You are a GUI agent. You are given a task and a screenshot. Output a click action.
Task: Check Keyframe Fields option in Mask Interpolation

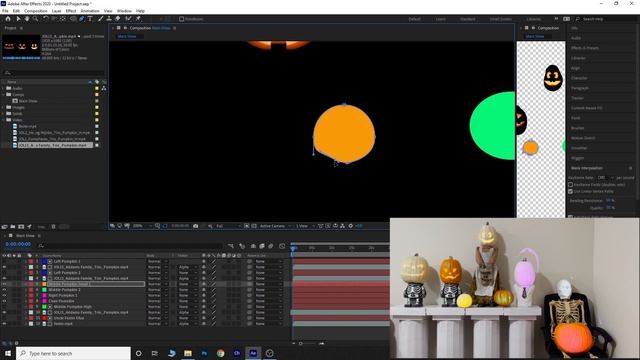click(x=571, y=185)
